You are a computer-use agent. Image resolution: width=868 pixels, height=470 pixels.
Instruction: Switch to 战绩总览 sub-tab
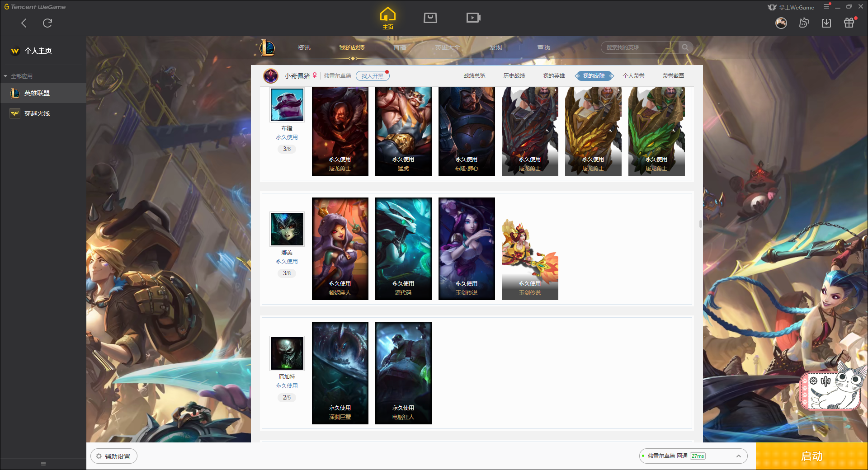coord(474,76)
